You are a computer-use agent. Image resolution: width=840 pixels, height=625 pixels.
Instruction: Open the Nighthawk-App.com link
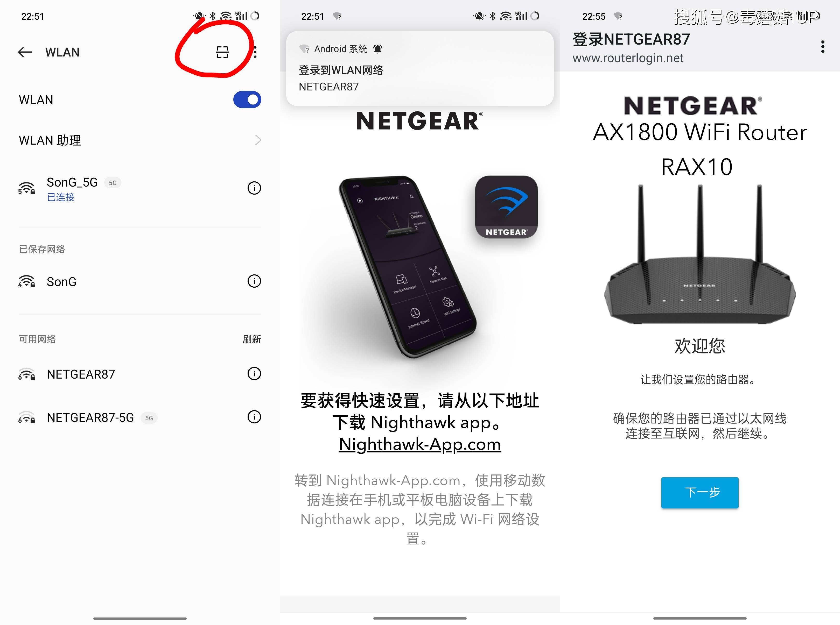(419, 444)
